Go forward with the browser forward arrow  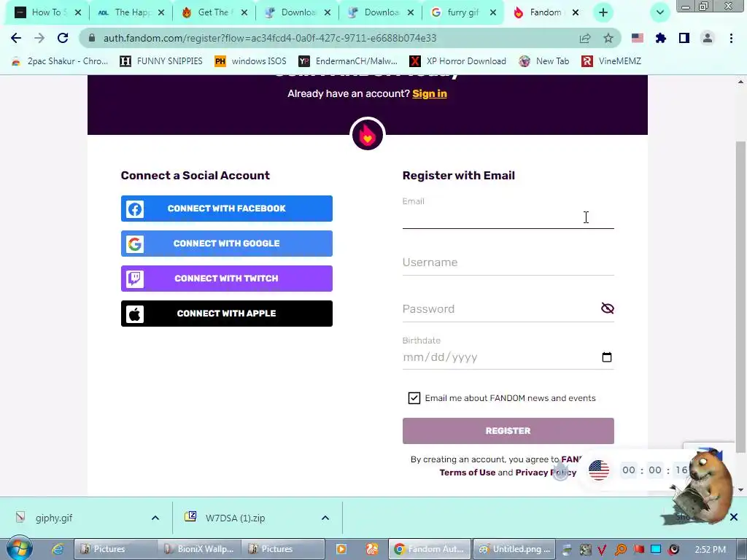(x=39, y=38)
